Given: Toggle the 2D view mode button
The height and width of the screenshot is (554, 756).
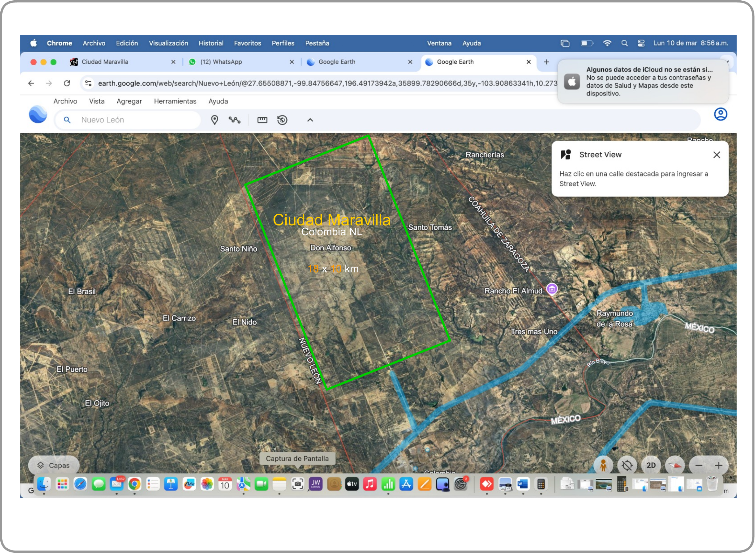Looking at the screenshot, I should 651,466.
